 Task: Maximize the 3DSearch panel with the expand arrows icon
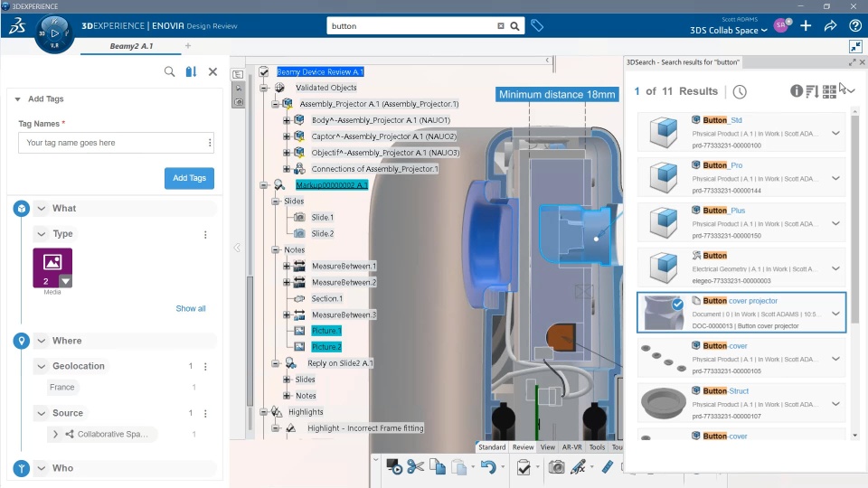853,62
